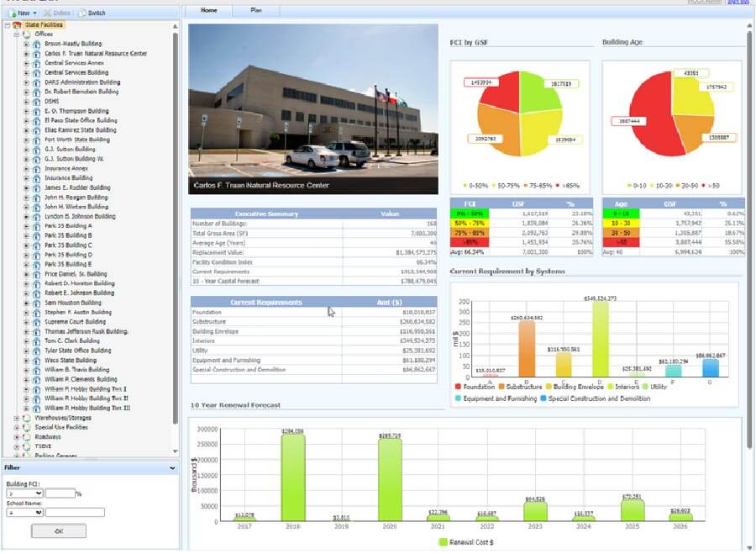Click the Building FCI percentage input field
756x554 pixels.
pos(60,493)
